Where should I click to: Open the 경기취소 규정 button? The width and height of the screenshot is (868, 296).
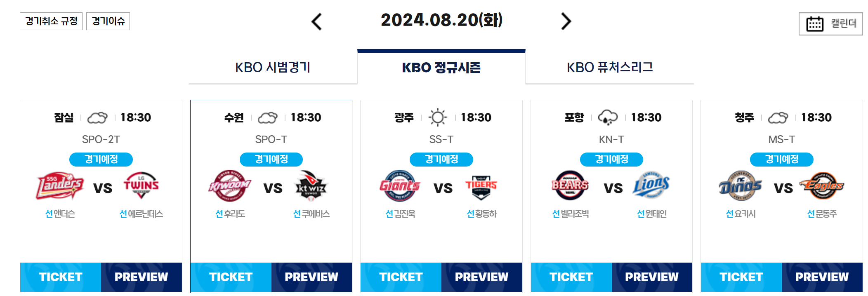[51, 21]
